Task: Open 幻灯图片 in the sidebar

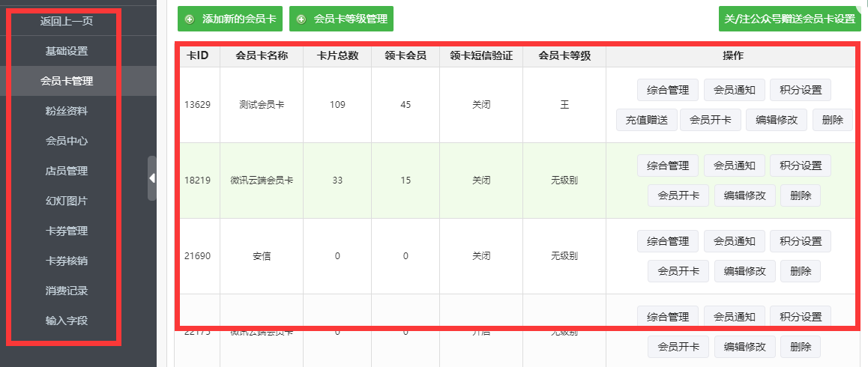Action: 67,201
